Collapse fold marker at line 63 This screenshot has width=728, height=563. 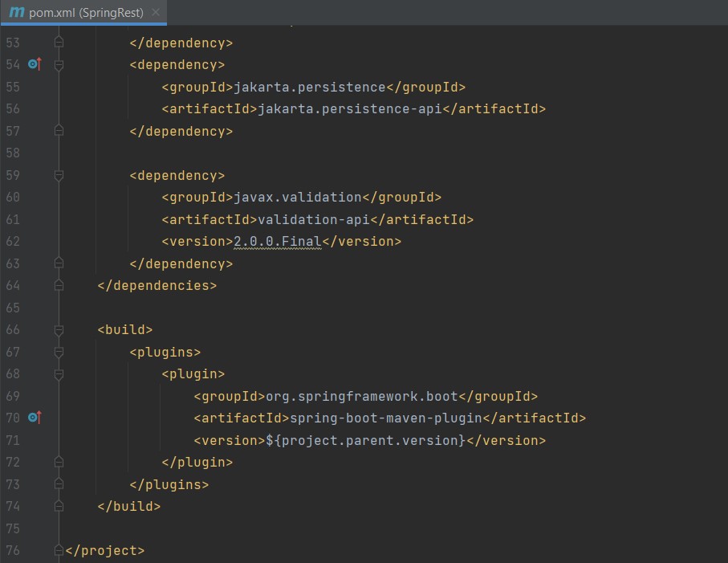(x=59, y=263)
